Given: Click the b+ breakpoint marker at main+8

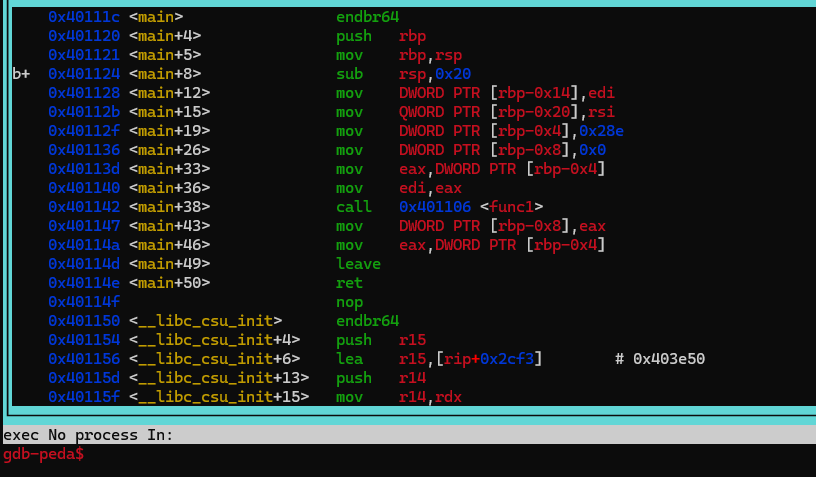Looking at the screenshot, I should pos(21,74).
